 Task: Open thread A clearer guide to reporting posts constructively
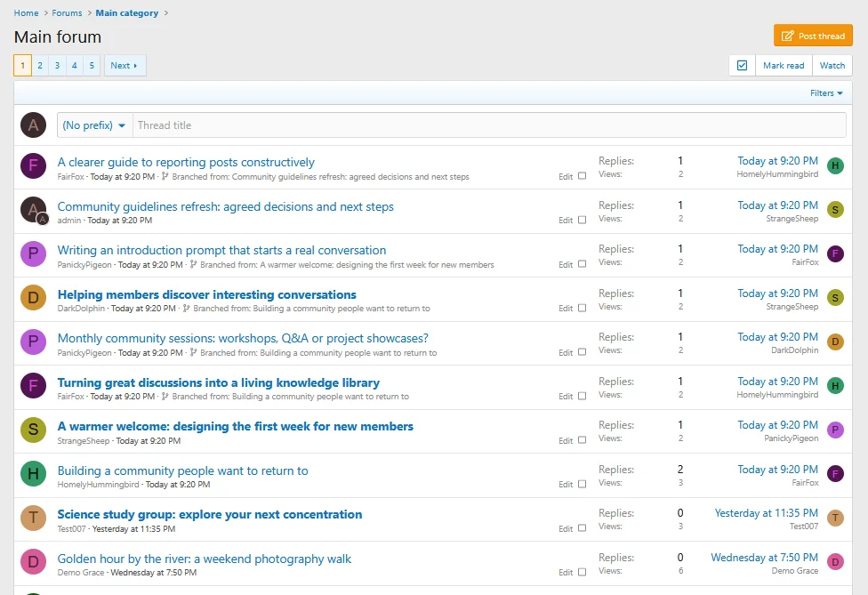(186, 162)
